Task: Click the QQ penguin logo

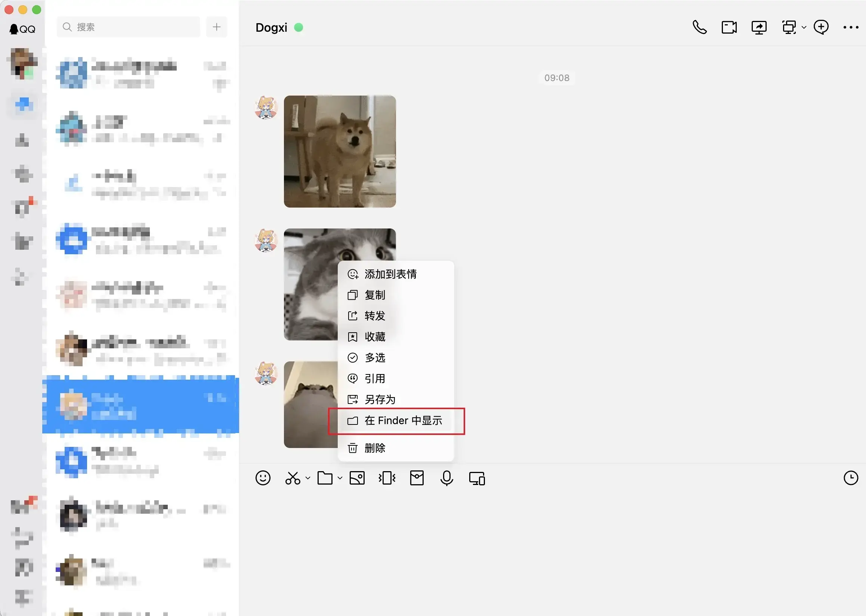Action: (x=22, y=29)
